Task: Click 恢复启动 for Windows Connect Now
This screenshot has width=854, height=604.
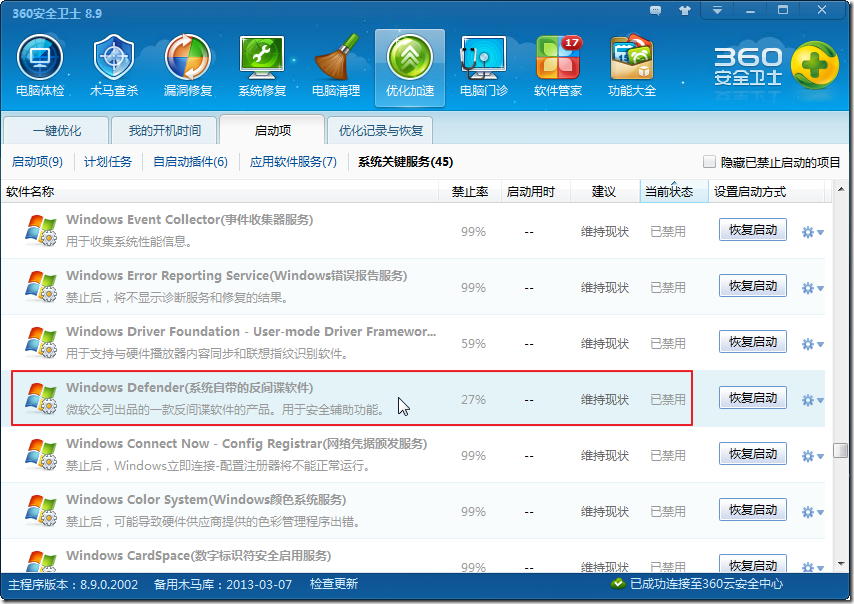Action: tap(753, 454)
